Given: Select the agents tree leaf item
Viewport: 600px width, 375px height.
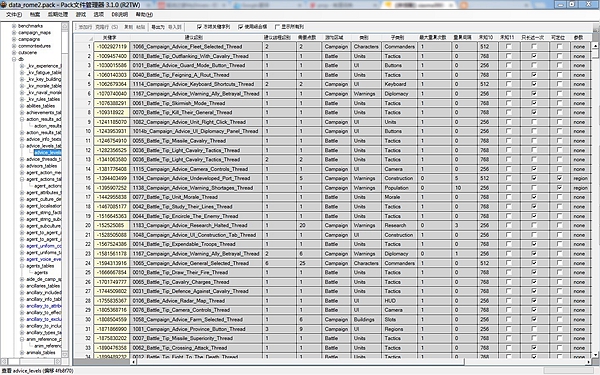Looking at the screenshot, I should click(x=41, y=272).
